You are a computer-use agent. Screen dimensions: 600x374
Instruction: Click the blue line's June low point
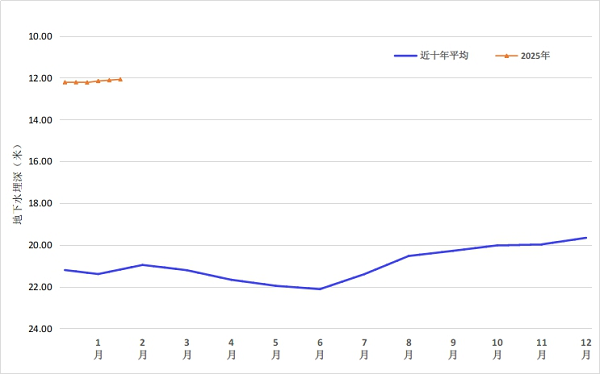[x=320, y=289]
